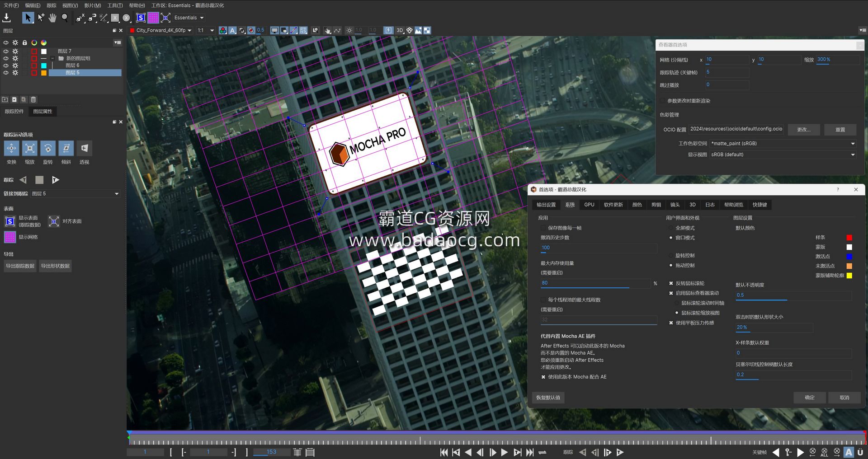Viewport: 868px width, 459px height.
Task: Open the viewer bar options menu at far right
Action: coord(863,30)
